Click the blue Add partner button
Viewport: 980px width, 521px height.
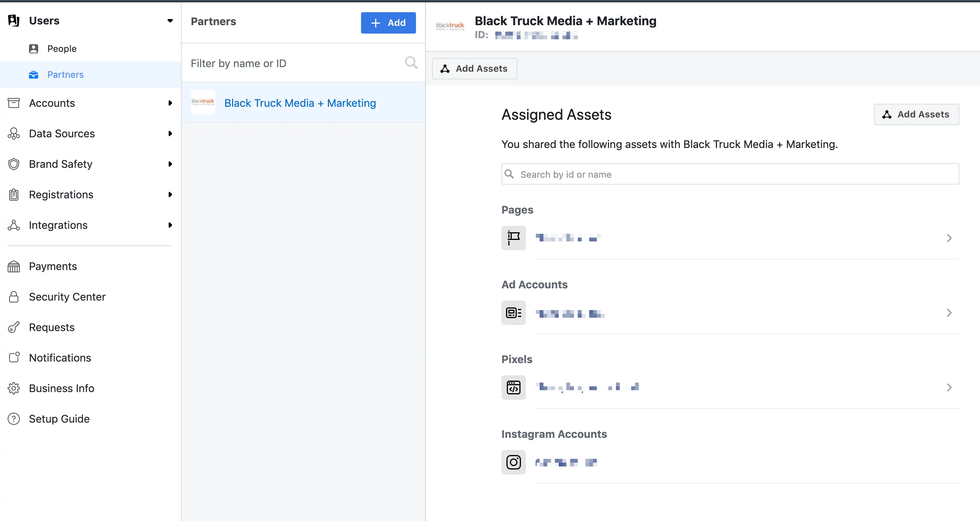coord(388,23)
